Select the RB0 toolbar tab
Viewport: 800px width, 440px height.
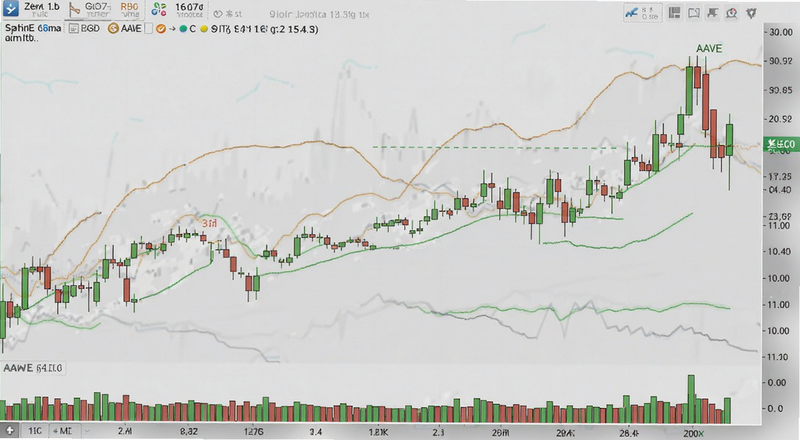pos(129,9)
